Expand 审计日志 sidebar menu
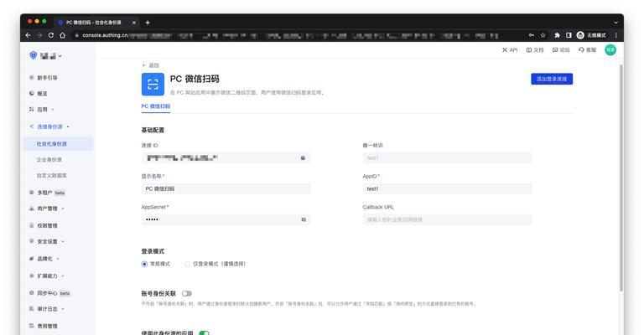 pyautogui.click(x=47, y=309)
